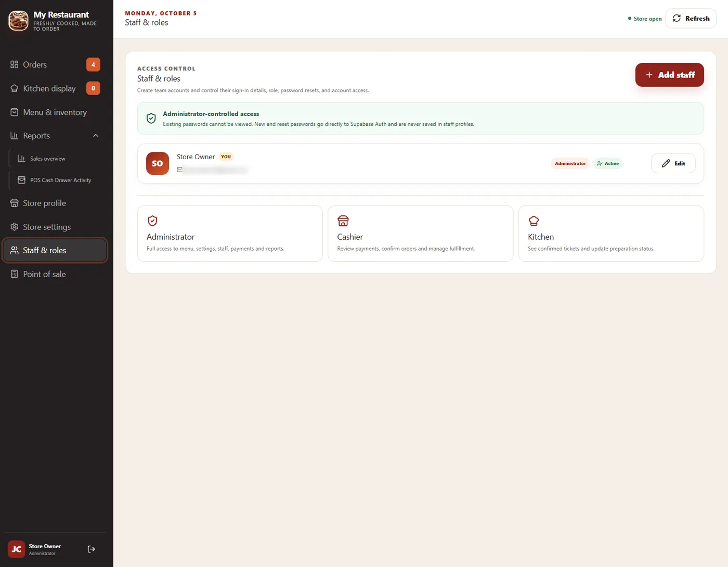
Task: Select Point of sale in sidebar
Action: (55, 274)
